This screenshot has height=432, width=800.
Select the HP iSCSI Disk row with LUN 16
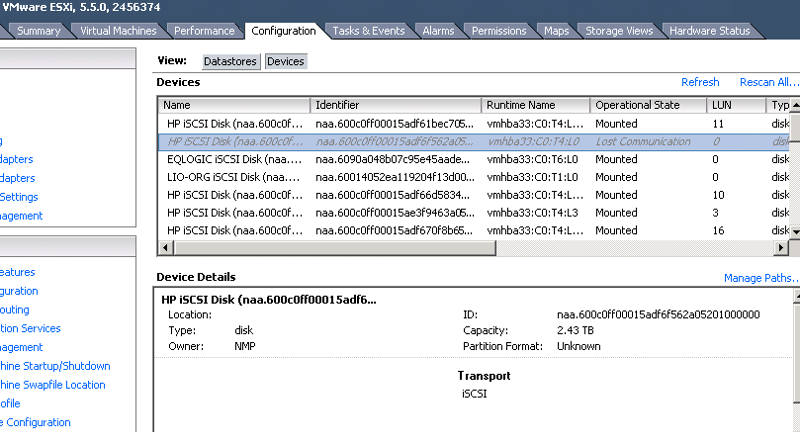(474, 231)
